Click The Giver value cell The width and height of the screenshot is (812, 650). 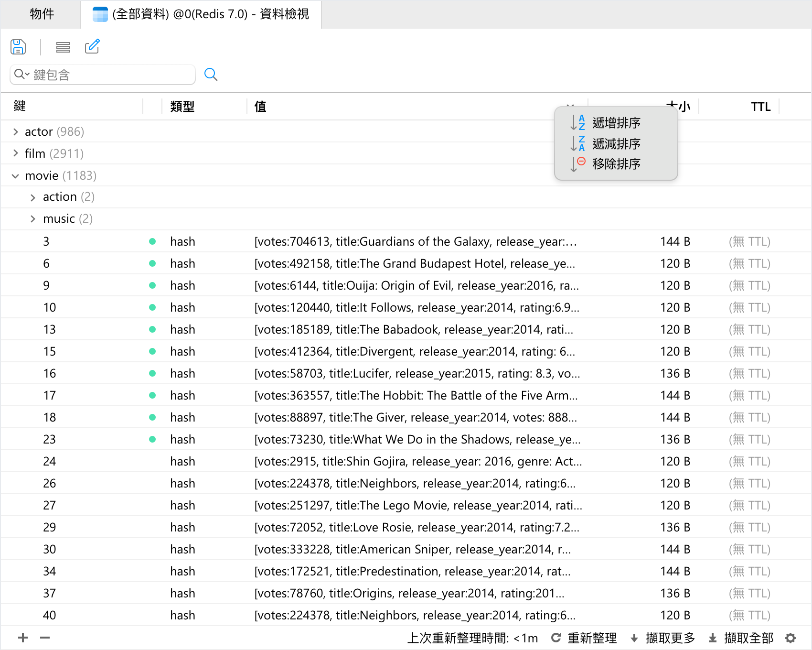pos(416,417)
